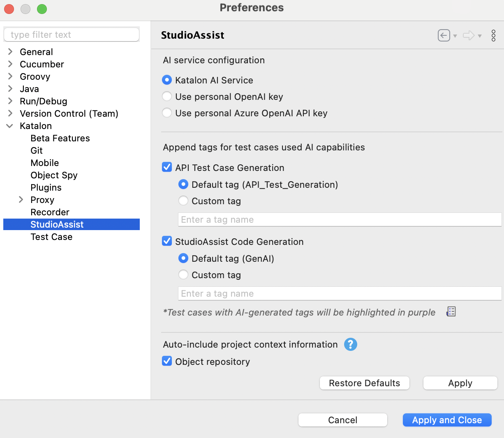
Task: Click the Apply button
Action: click(x=460, y=383)
